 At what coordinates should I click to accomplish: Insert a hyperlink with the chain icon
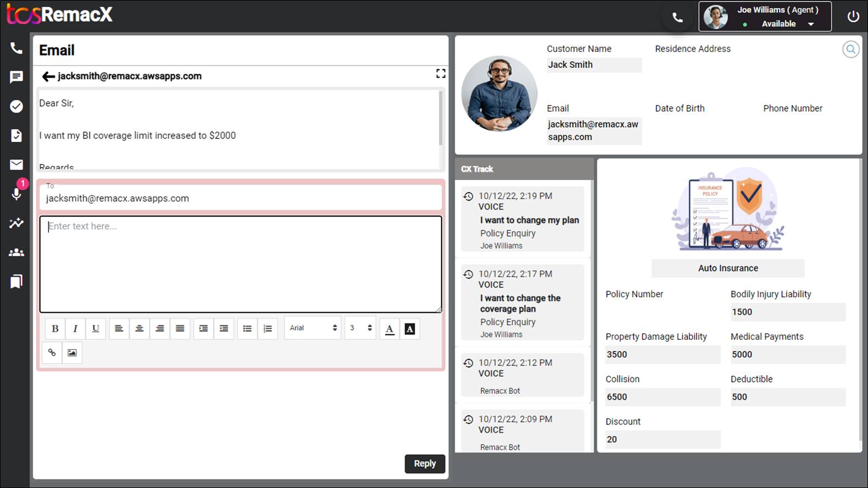tap(52, 353)
